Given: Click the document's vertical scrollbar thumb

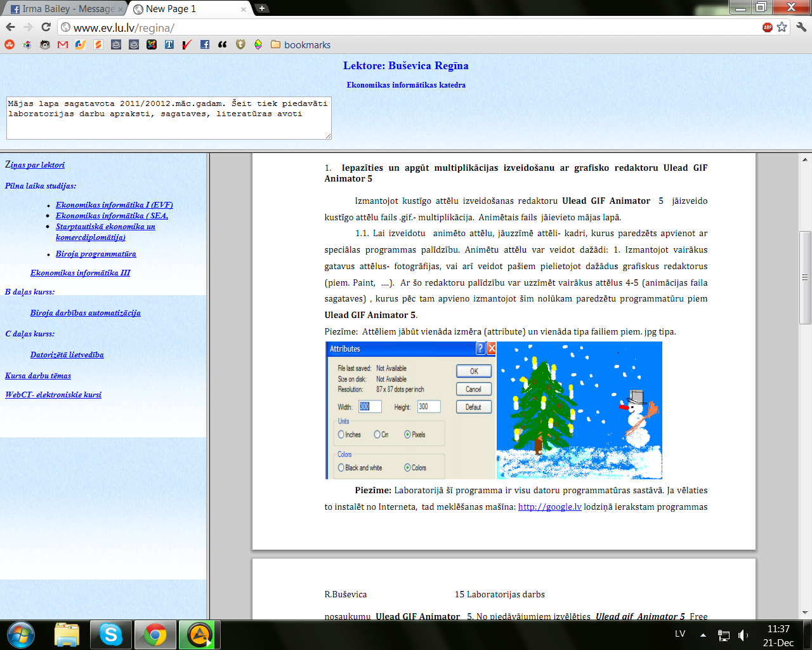Looking at the screenshot, I should (805, 277).
